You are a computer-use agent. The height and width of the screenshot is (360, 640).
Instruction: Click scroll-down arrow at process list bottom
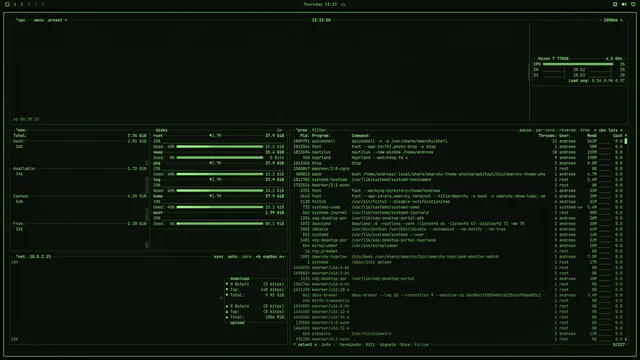click(626, 339)
